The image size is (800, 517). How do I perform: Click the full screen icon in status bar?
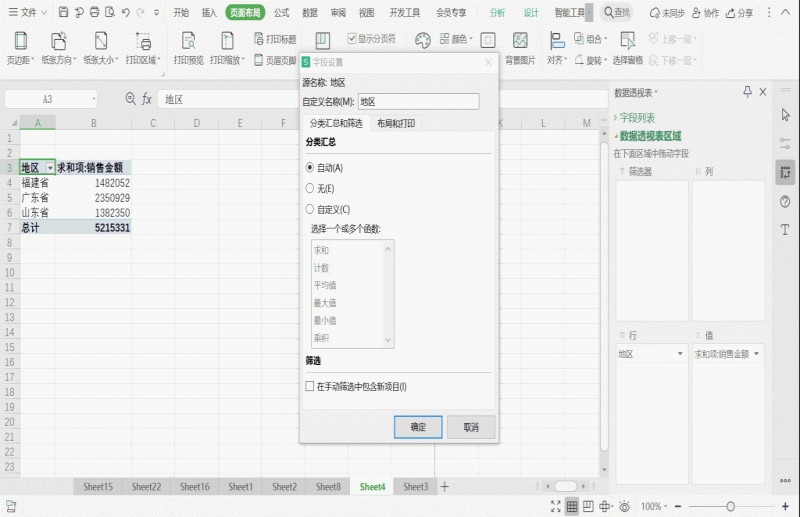pyautogui.click(x=556, y=506)
